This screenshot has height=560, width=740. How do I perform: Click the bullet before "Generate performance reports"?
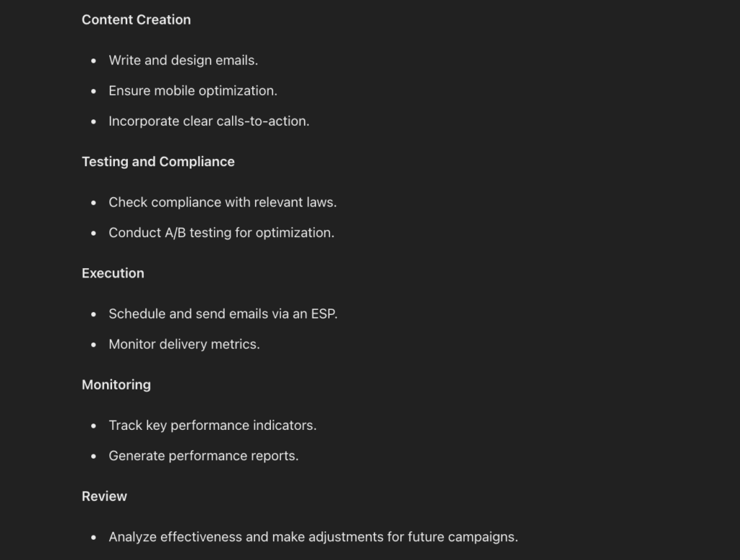[93, 456]
